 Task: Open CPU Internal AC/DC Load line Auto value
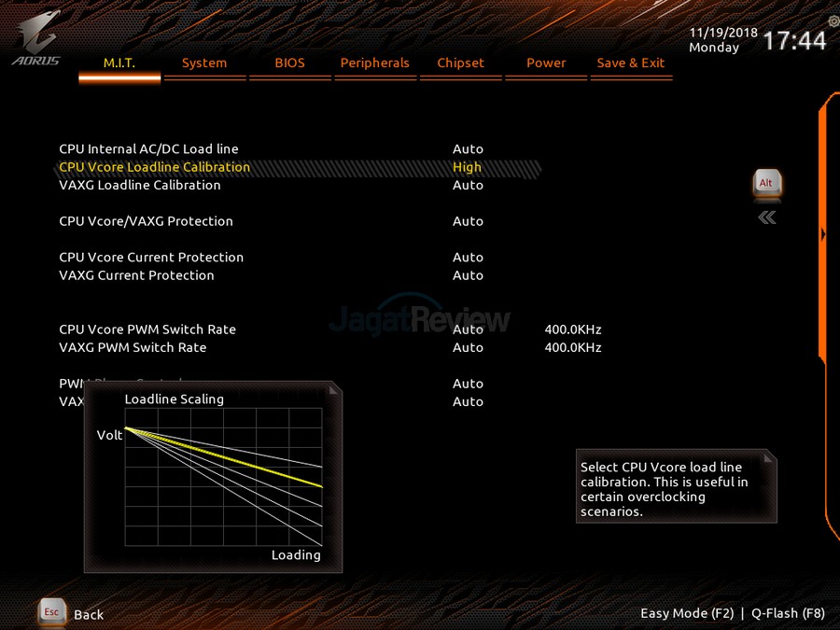(x=468, y=149)
